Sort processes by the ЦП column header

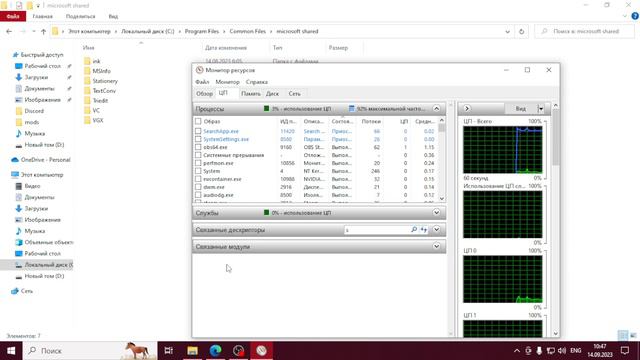point(404,122)
